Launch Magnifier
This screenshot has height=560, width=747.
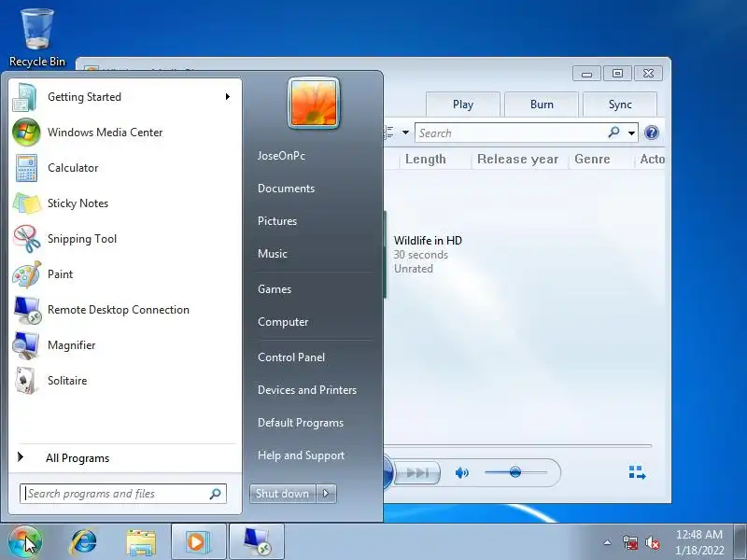click(125, 345)
